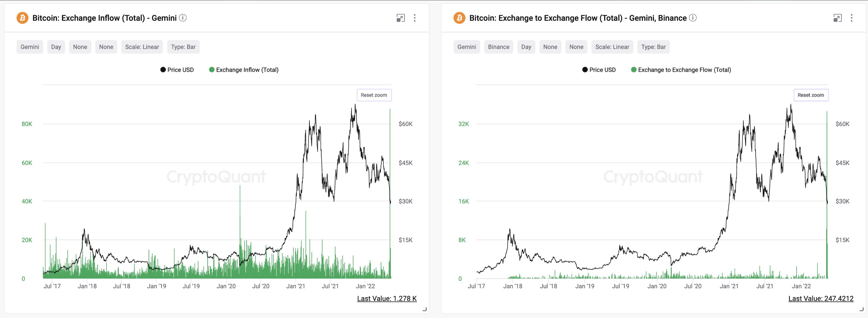Click Reset zoom on the Inflow chart

click(374, 95)
